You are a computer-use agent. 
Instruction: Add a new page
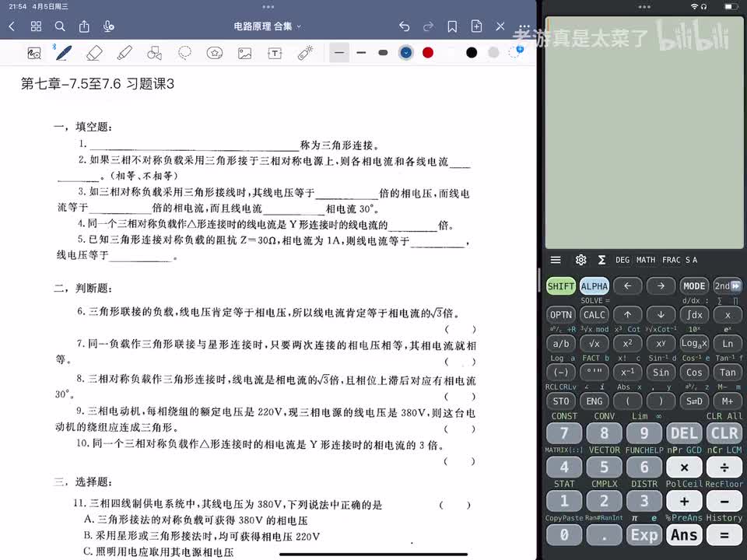coord(476,26)
